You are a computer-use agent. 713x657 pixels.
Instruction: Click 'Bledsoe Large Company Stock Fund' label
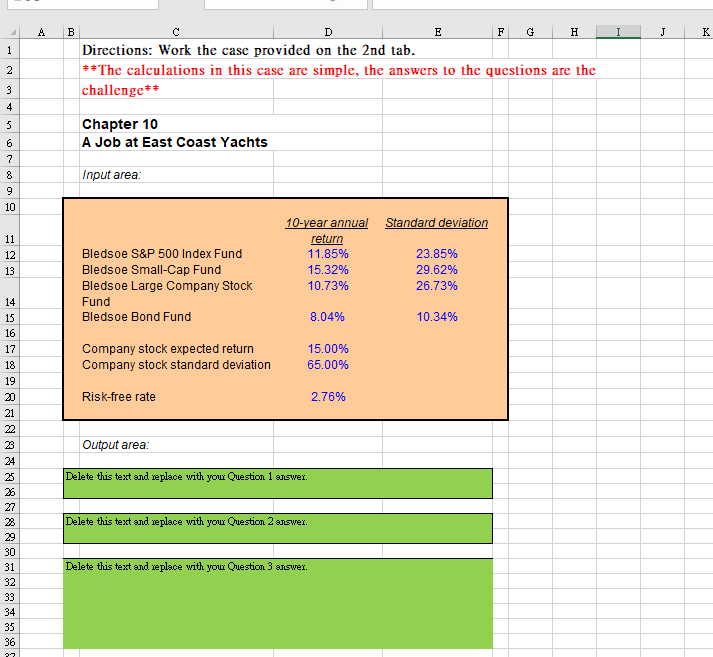tap(167, 293)
